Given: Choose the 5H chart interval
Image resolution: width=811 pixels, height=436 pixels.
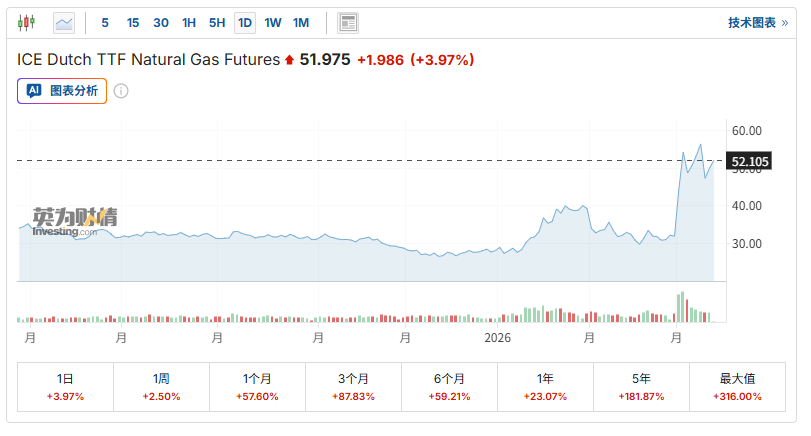Looking at the screenshot, I should click(217, 22).
